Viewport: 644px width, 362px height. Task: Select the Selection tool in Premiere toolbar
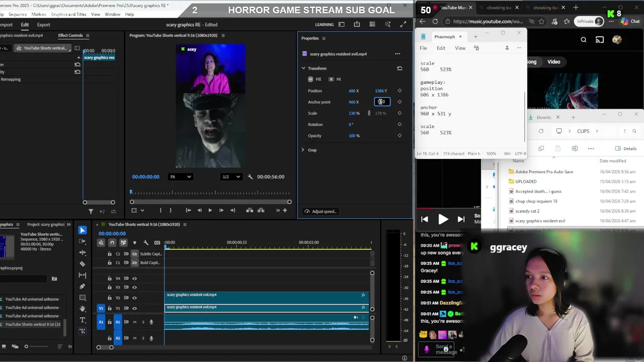pyautogui.click(x=83, y=230)
